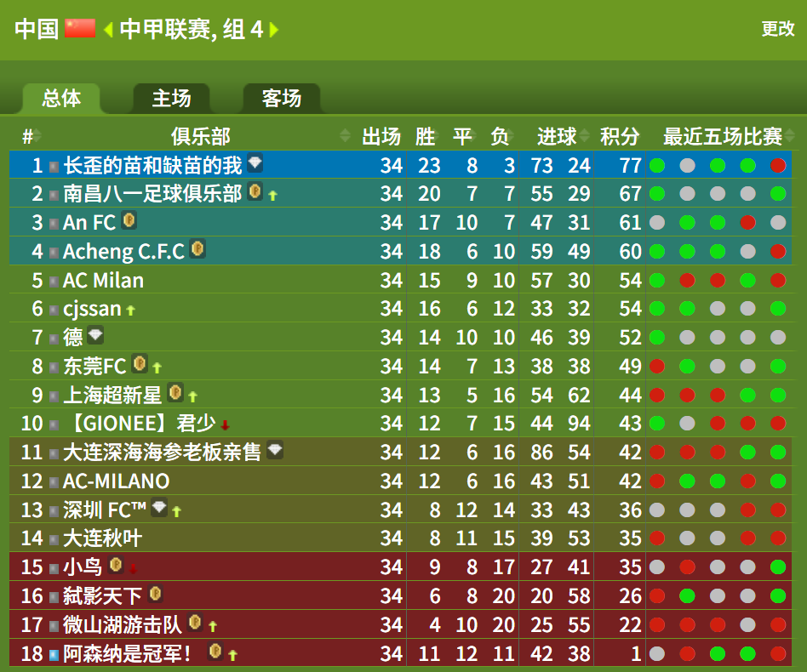
Task: Select the 总体 overall tab
Action: (61, 98)
